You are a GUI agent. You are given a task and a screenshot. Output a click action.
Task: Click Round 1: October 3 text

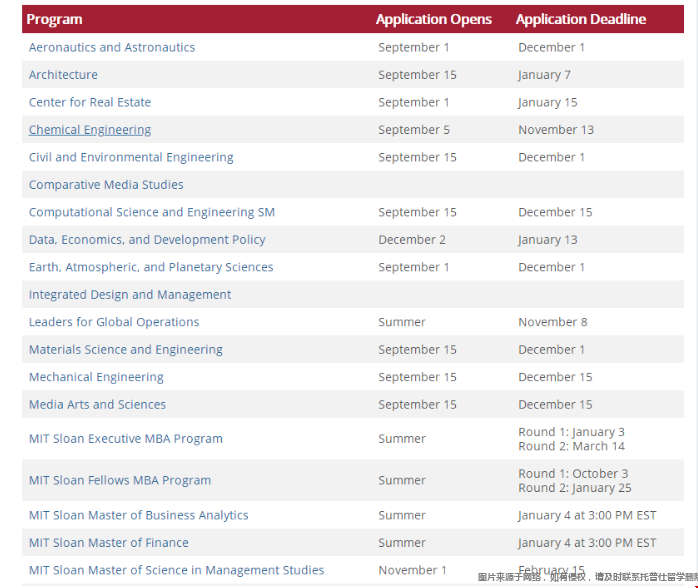click(573, 474)
